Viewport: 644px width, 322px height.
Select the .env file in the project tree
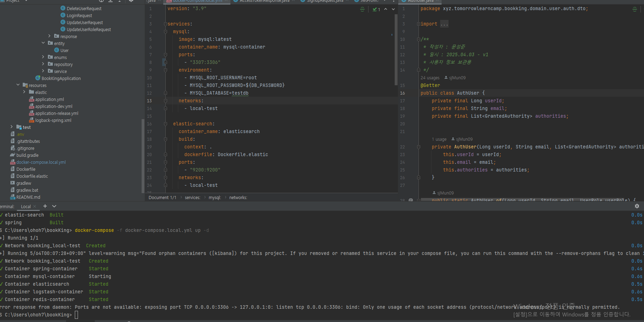click(20, 134)
